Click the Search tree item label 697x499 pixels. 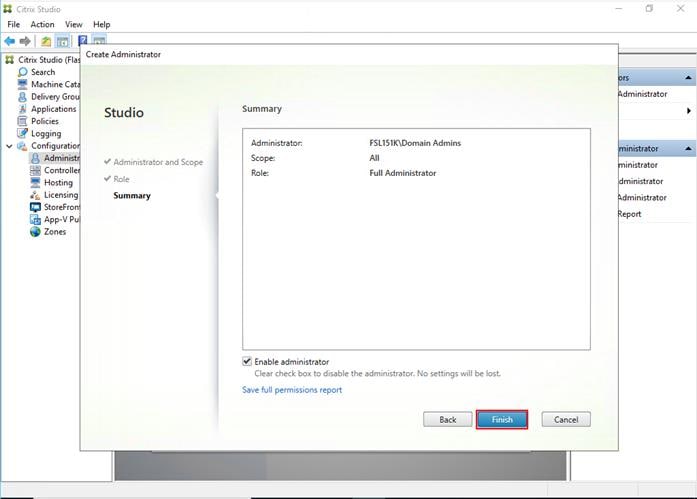tap(43, 72)
